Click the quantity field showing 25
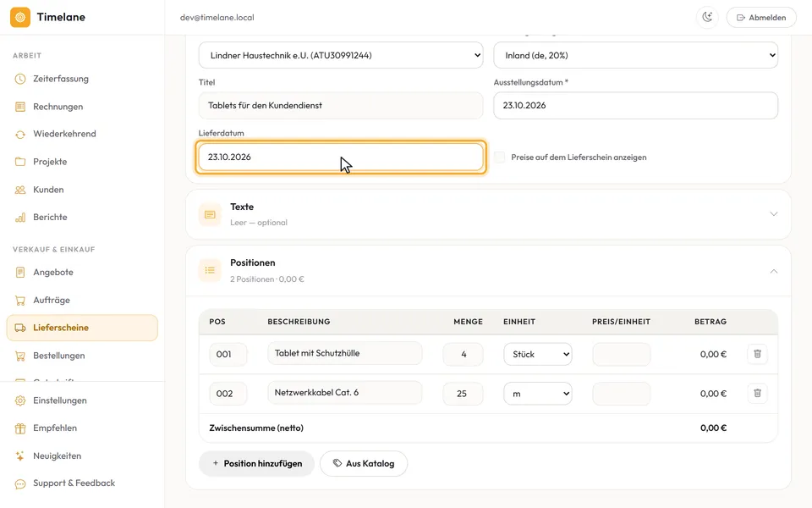The height and width of the screenshot is (508, 812). click(463, 394)
